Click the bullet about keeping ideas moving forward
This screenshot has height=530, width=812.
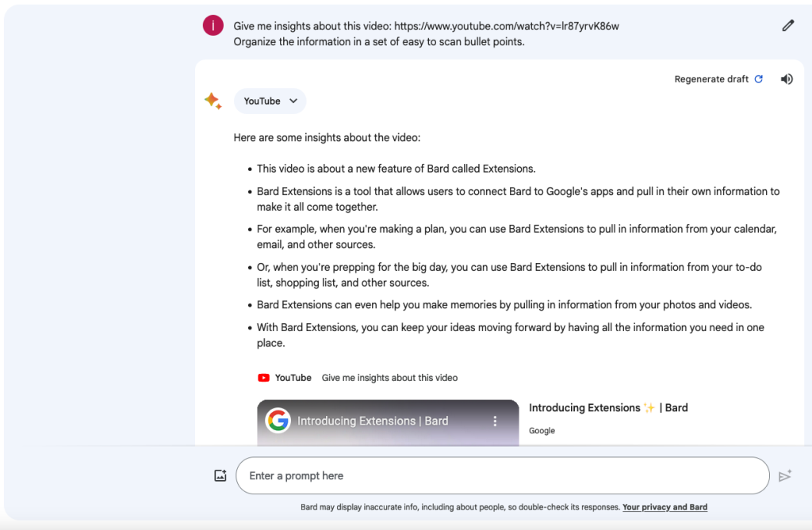[511, 335]
